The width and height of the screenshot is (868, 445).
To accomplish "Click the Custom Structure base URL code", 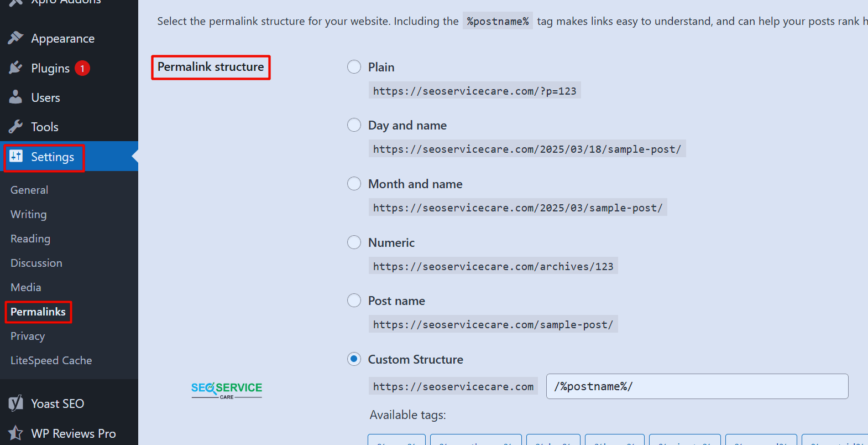I will [453, 386].
